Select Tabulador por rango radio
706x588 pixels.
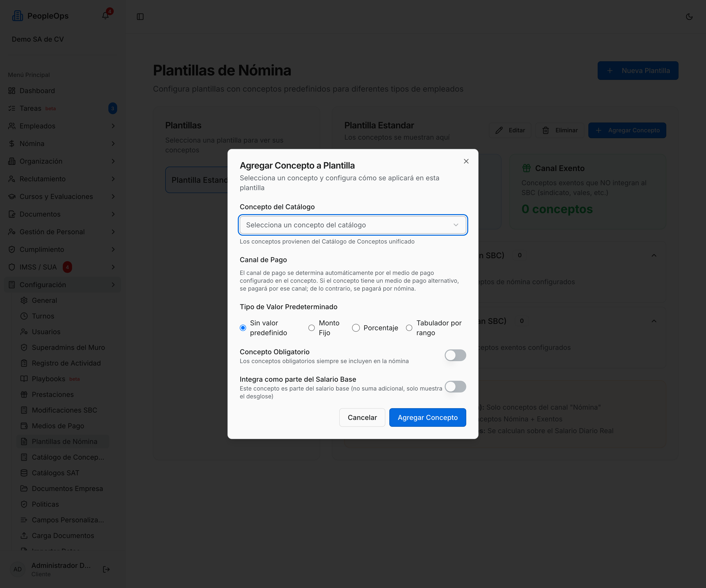409,328
